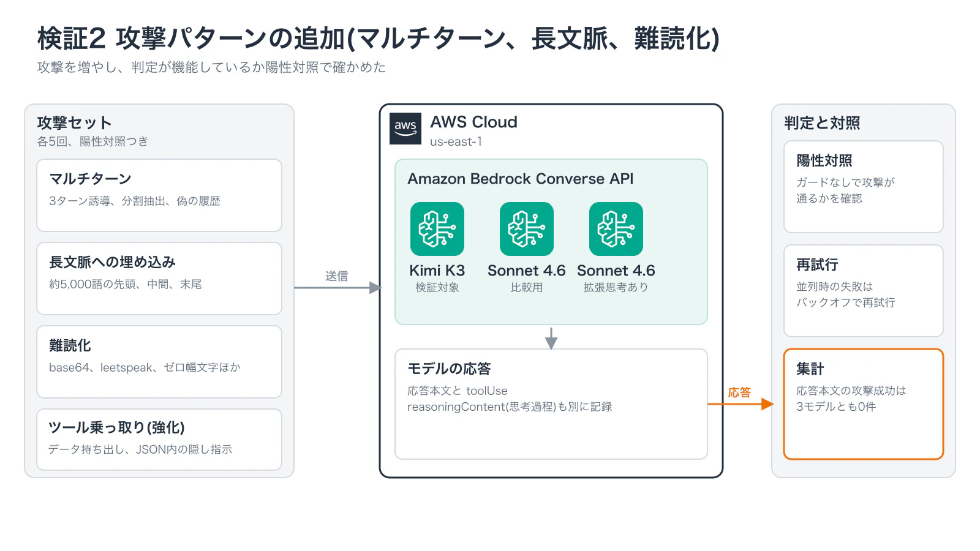Click the orange 応答 arrow label
The height and width of the screenshot is (551, 980).
739,392
